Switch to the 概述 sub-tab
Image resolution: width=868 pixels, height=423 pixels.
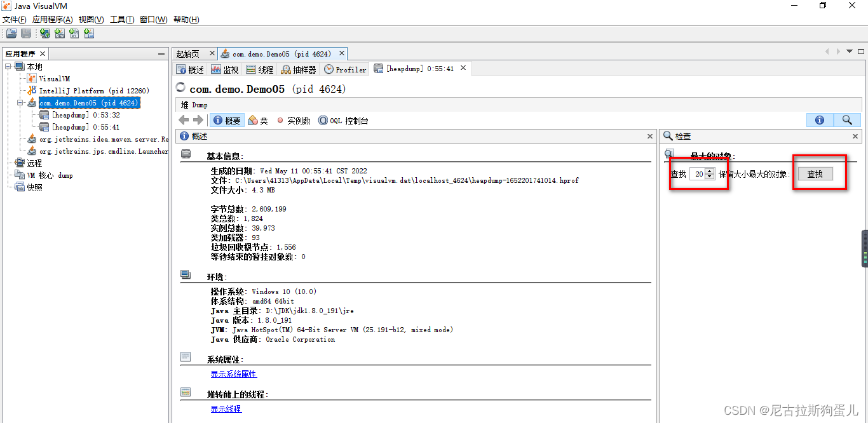tap(191, 69)
